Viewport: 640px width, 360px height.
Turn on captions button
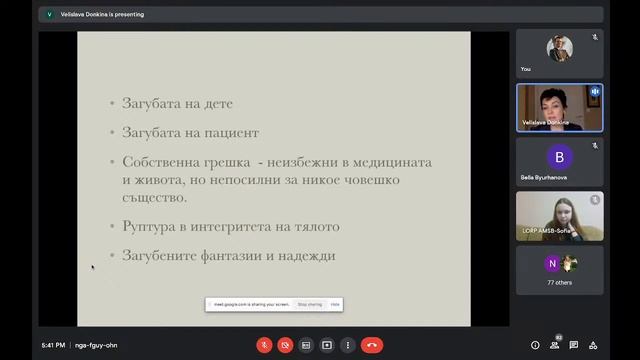tap(306, 345)
